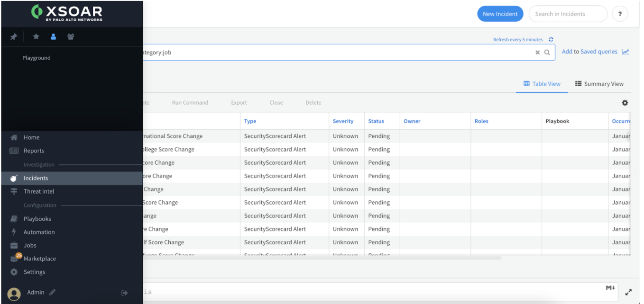Sort by the Roles column header

pyautogui.click(x=481, y=121)
